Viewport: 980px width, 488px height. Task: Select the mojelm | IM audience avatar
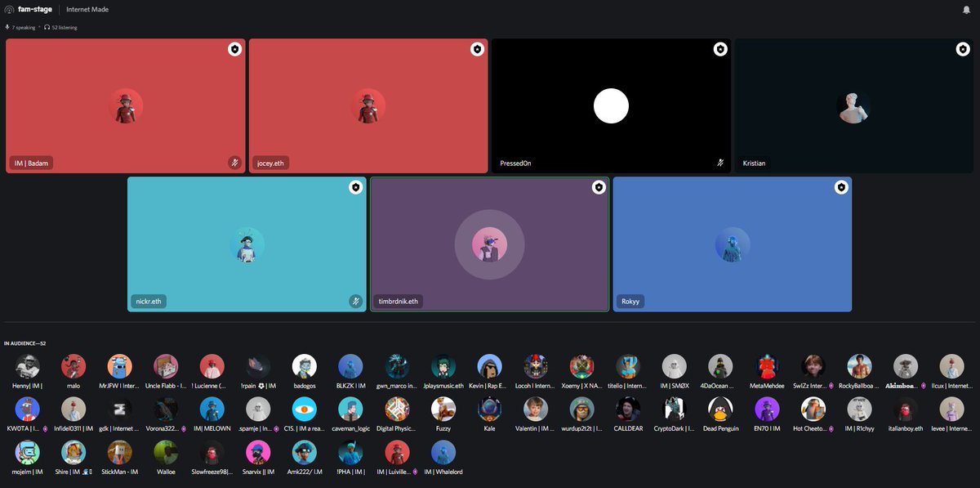pos(27,452)
